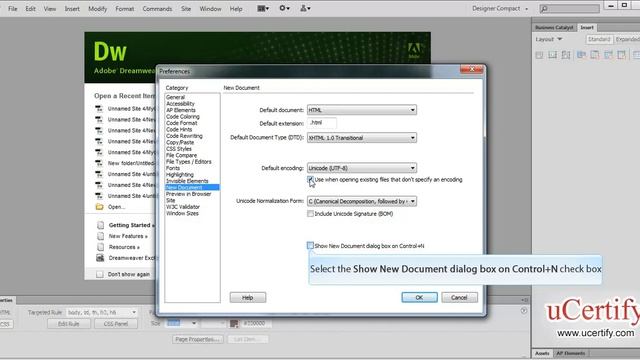640x360 pixels.
Task: Select General in Category list
Action: 176,97
